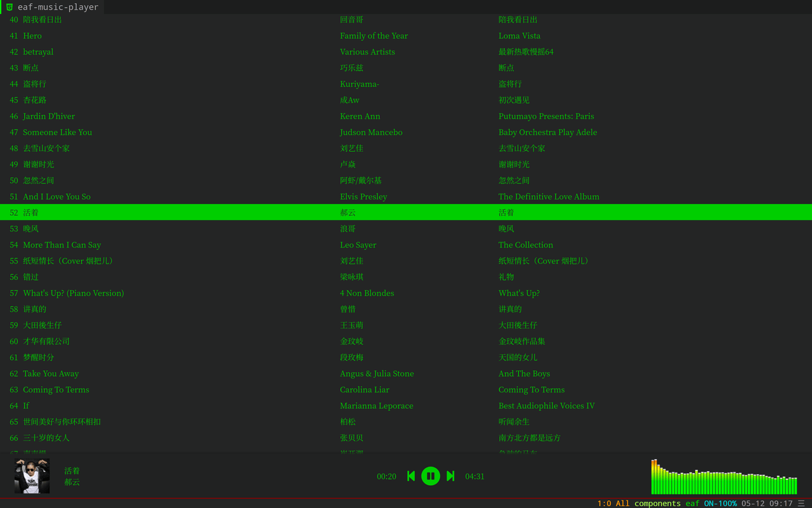Skip to the next track
The image size is (812, 508).
450,476
